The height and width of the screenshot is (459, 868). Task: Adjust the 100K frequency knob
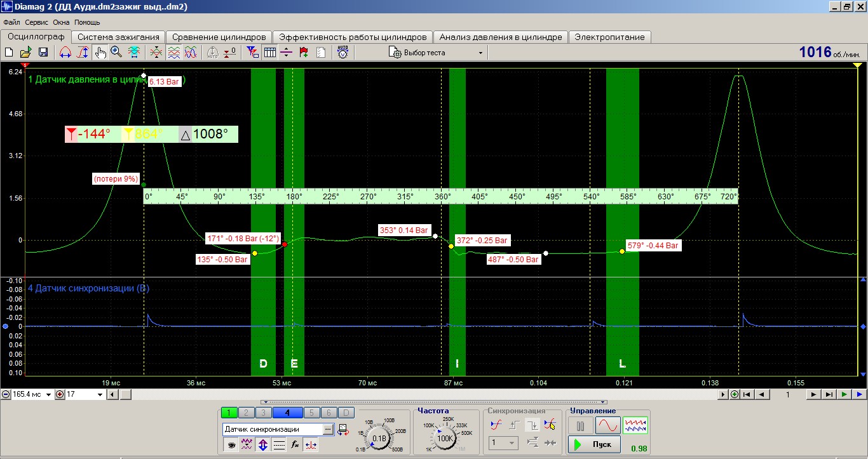click(x=445, y=438)
